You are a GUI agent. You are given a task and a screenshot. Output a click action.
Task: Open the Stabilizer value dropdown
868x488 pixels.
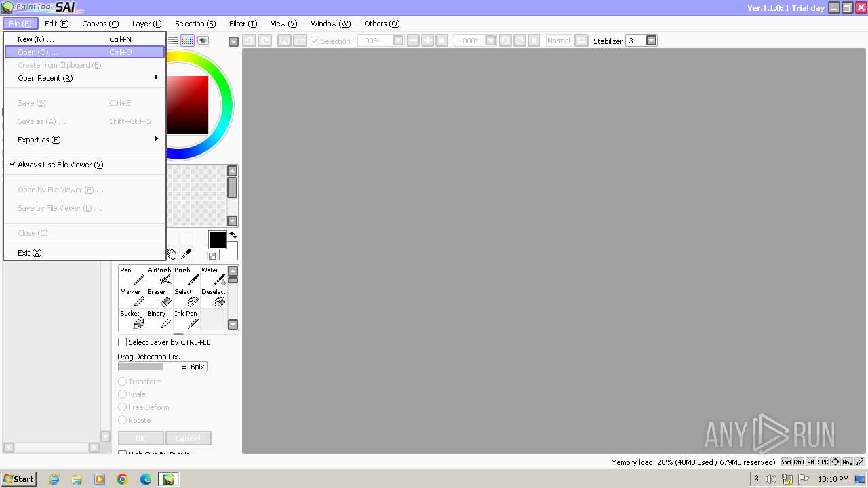pos(652,41)
